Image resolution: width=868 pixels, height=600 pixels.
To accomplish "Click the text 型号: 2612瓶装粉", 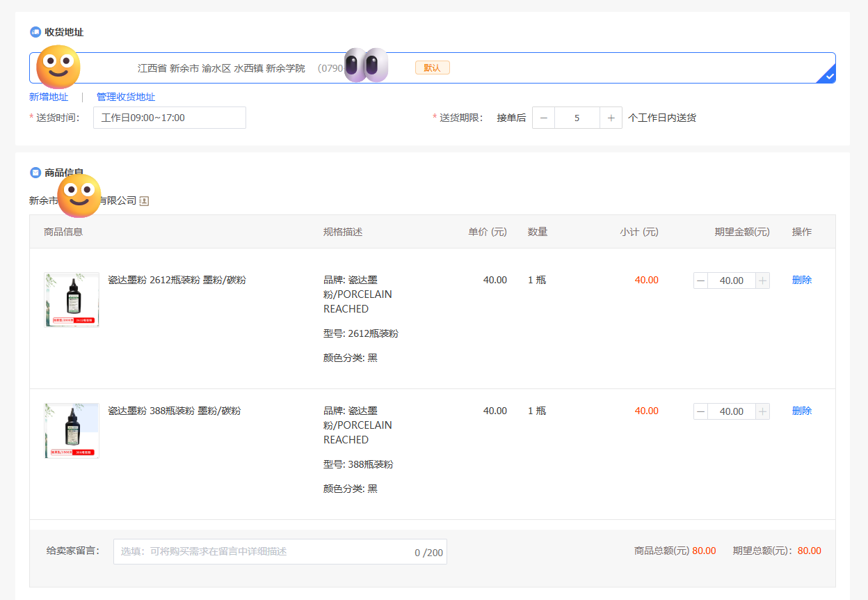I will pos(361,333).
